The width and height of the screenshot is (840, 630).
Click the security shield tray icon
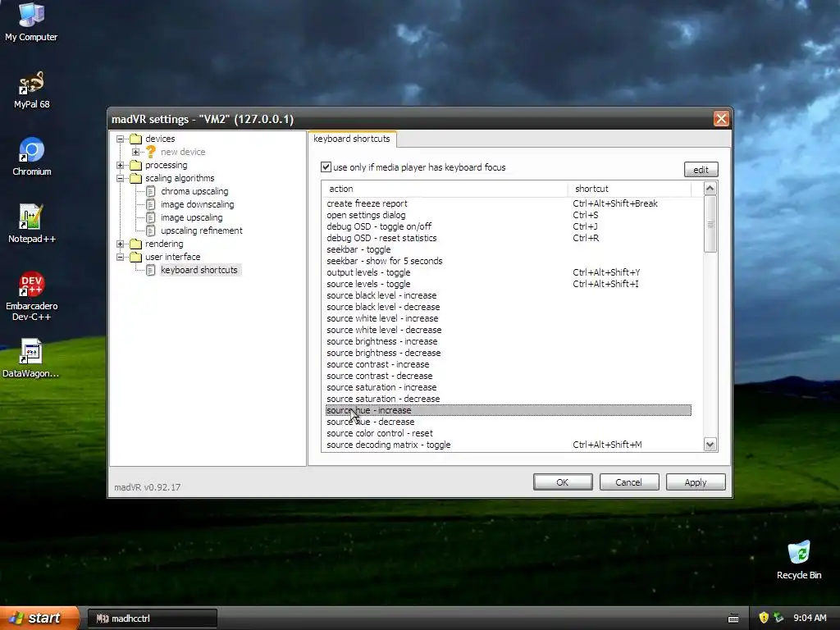pyautogui.click(x=764, y=618)
